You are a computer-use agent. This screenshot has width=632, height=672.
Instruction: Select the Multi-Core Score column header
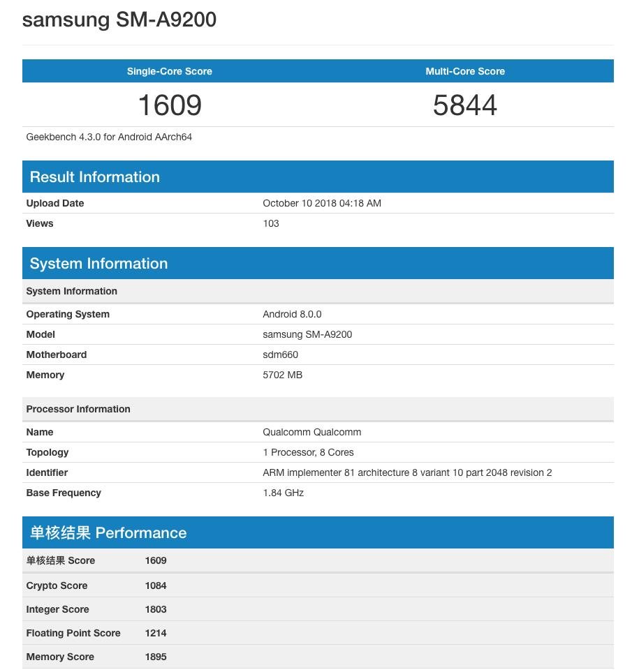(x=465, y=71)
